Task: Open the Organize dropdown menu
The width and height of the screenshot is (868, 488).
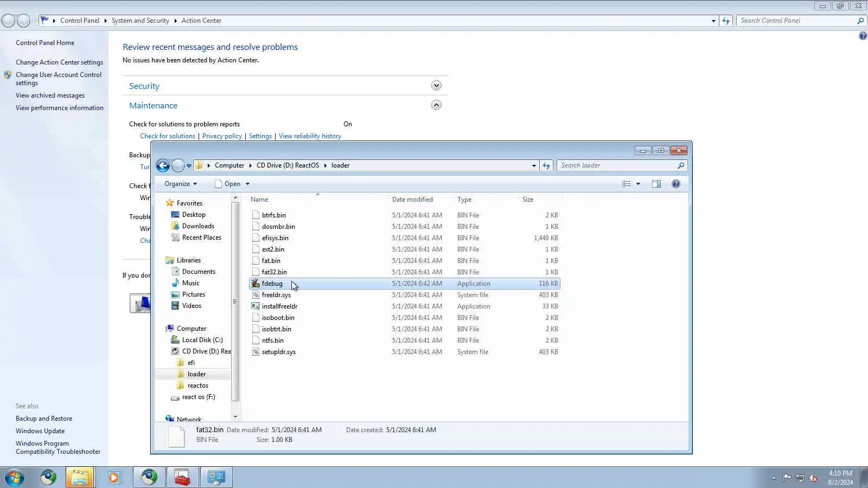Action: pos(181,184)
